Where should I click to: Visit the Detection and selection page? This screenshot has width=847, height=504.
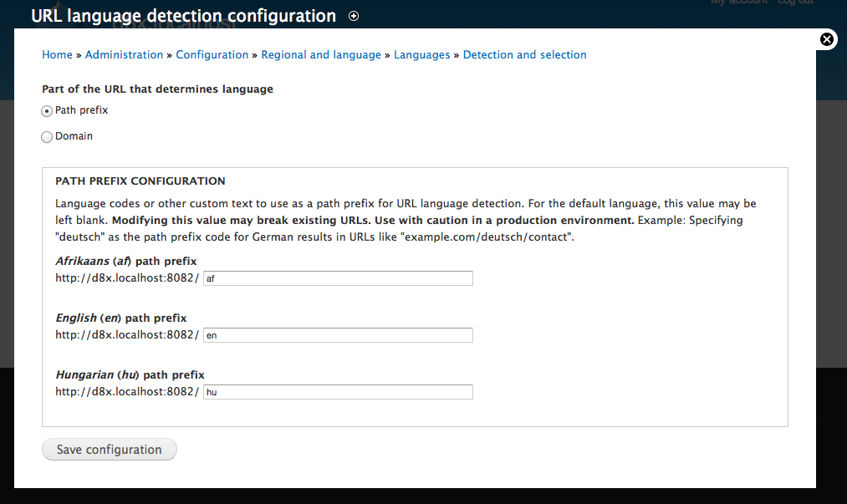coord(524,54)
